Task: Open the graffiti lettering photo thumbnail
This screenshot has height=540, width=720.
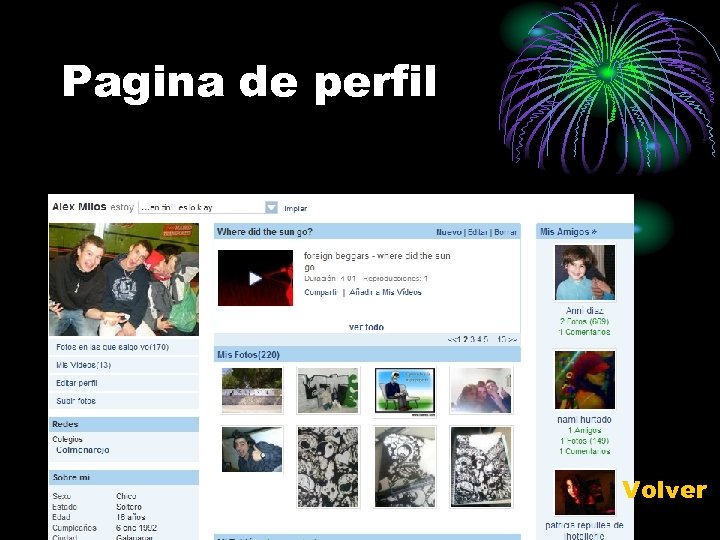Action: (x=328, y=390)
